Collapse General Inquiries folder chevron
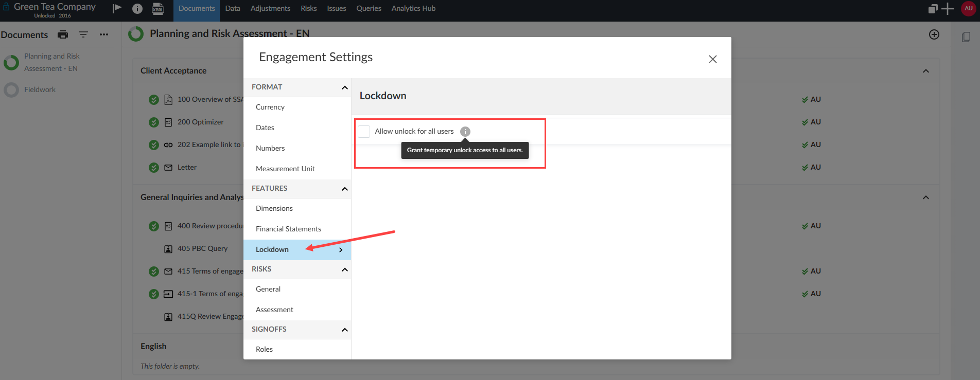This screenshot has width=980, height=380. pyautogui.click(x=926, y=197)
